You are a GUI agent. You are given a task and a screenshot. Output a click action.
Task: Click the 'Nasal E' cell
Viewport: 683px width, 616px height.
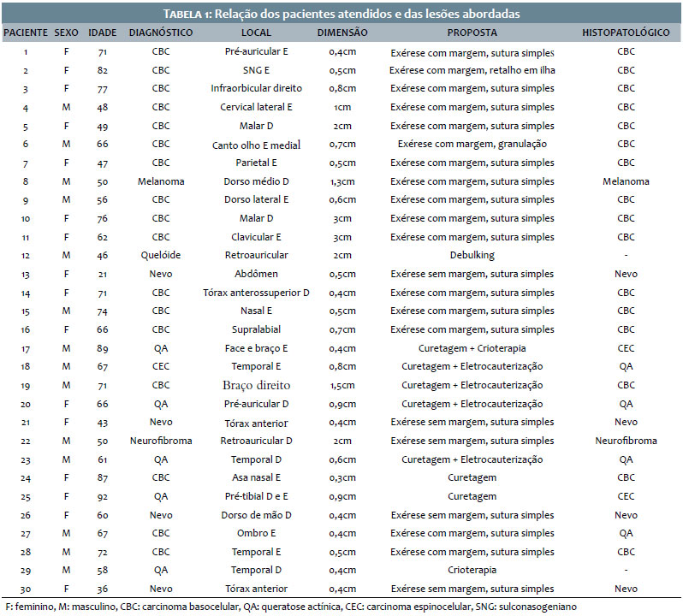pyautogui.click(x=256, y=311)
